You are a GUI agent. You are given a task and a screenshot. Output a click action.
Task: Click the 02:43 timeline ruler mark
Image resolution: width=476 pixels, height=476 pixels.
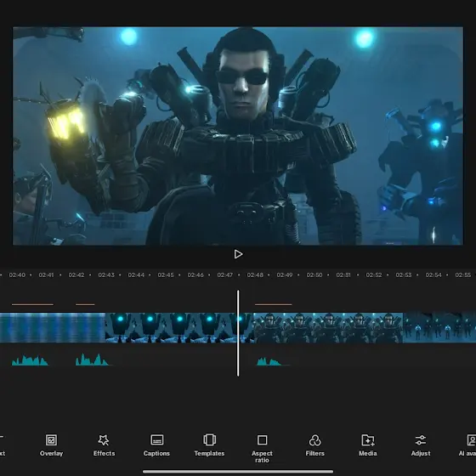click(106, 275)
